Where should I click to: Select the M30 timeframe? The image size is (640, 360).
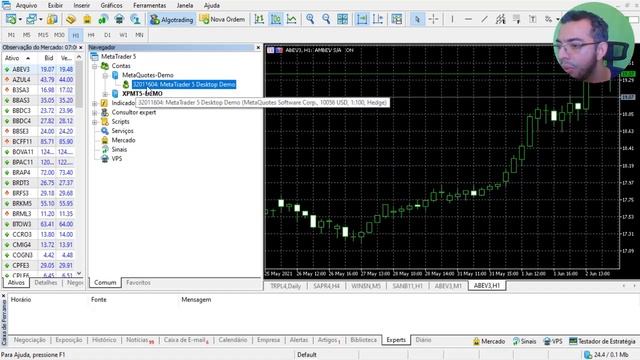point(59,35)
